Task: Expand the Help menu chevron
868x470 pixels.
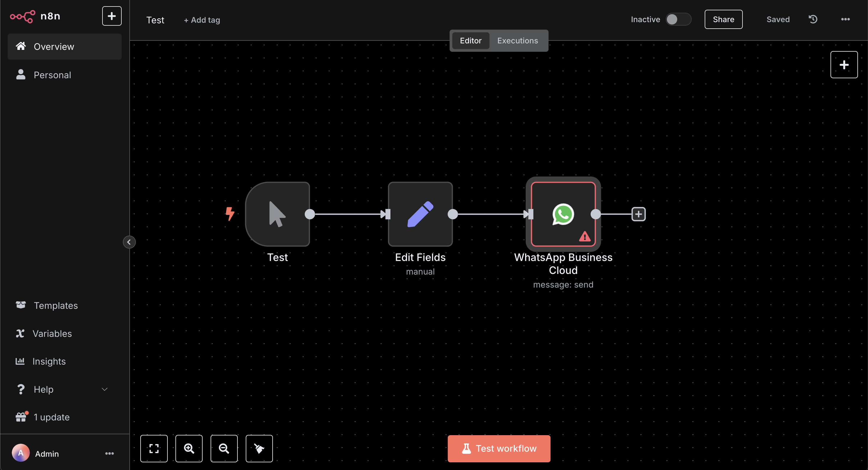Action: (x=105, y=389)
